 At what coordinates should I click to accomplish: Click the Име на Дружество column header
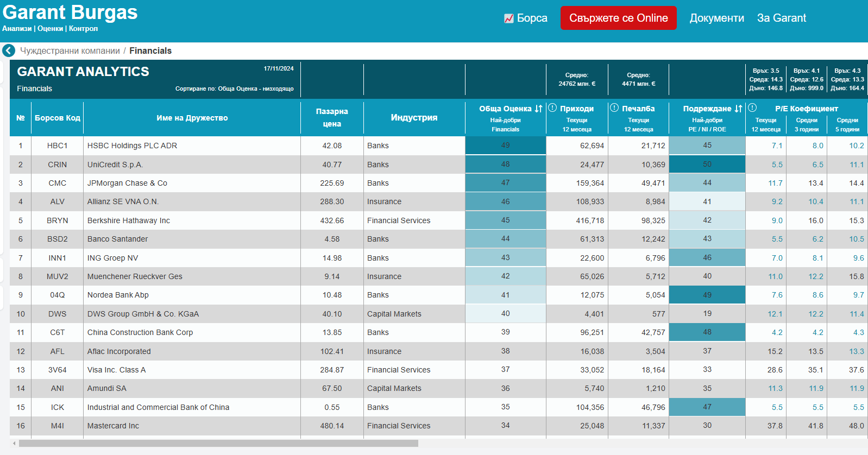[x=192, y=118]
